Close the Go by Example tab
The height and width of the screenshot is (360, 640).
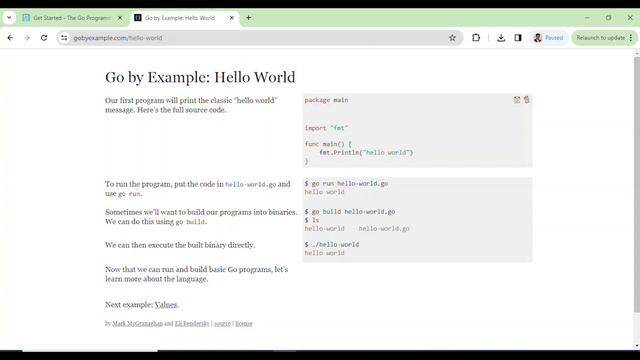coord(231,18)
